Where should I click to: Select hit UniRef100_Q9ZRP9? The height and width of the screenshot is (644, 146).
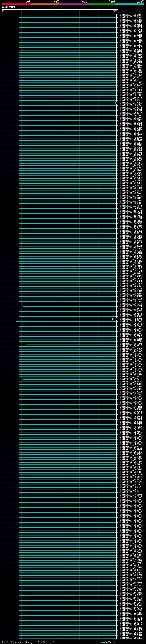tap(131, 120)
